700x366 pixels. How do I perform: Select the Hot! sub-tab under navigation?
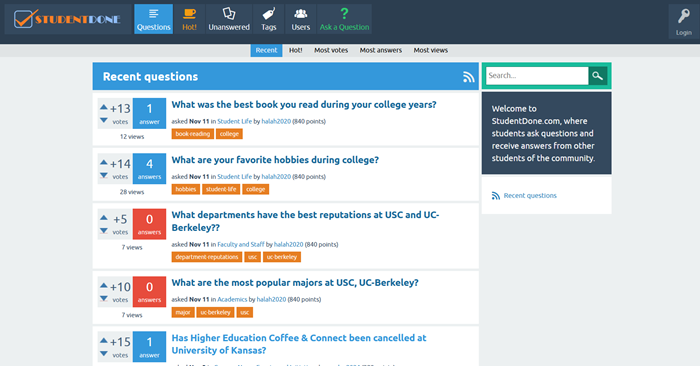point(296,50)
